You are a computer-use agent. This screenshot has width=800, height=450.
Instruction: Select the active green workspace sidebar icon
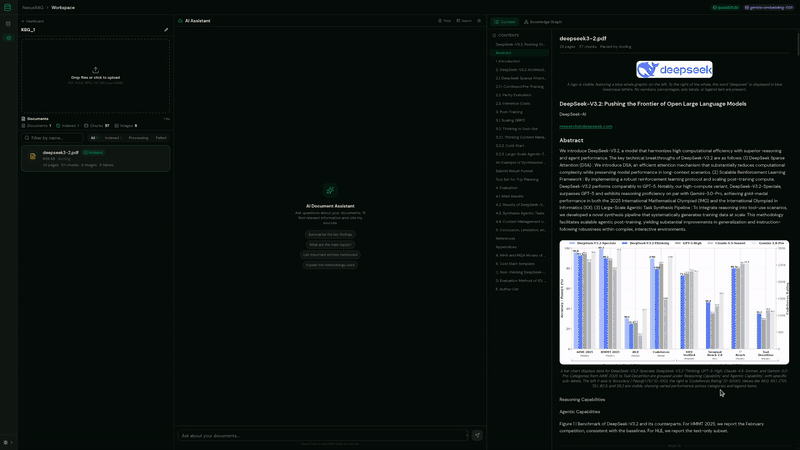(8, 38)
